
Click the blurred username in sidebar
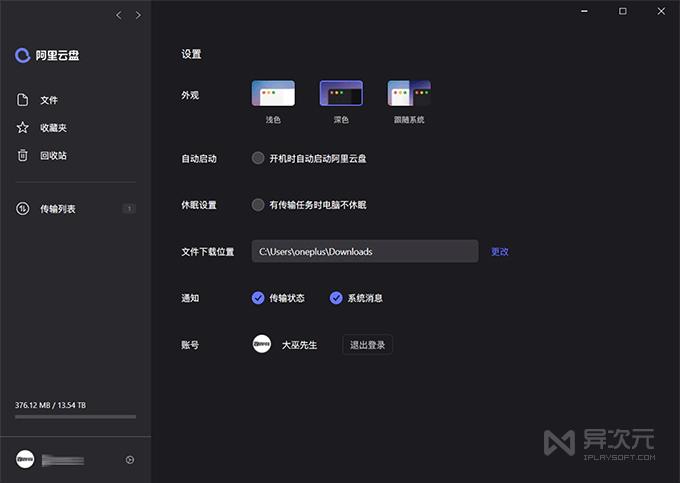[x=63, y=460]
